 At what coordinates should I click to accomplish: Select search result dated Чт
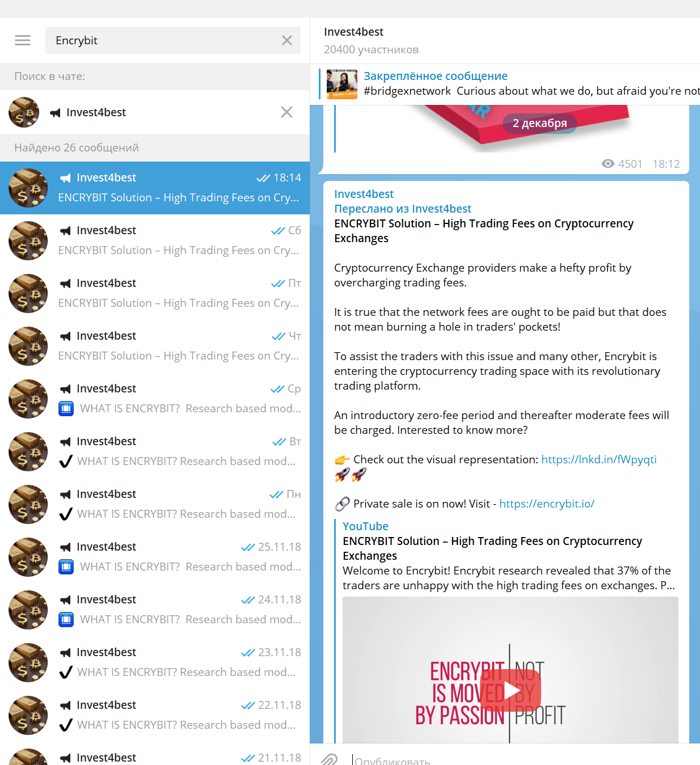(155, 346)
